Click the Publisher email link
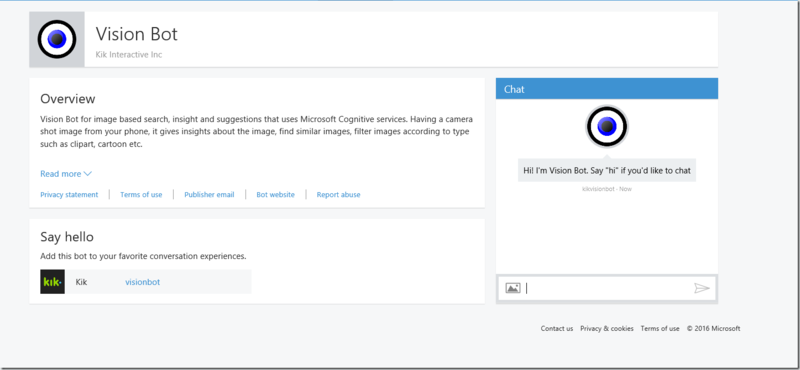The height and width of the screenshot is (370, 800). point(209,194)
